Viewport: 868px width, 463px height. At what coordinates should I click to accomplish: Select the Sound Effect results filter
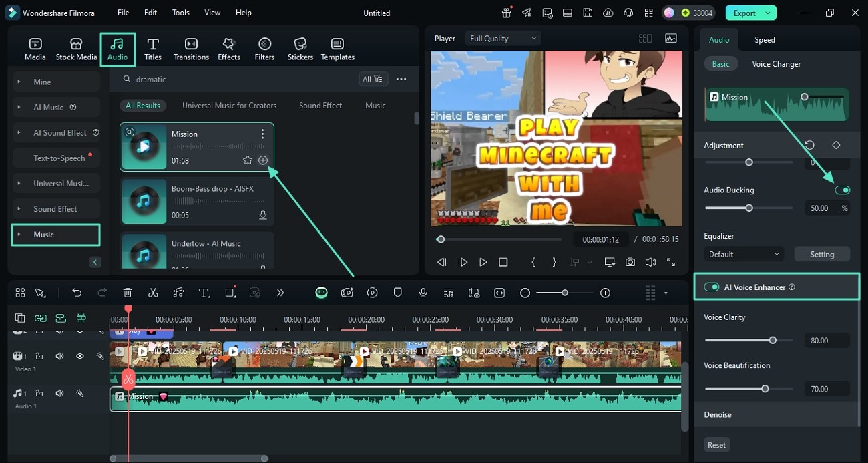(320, 105)
